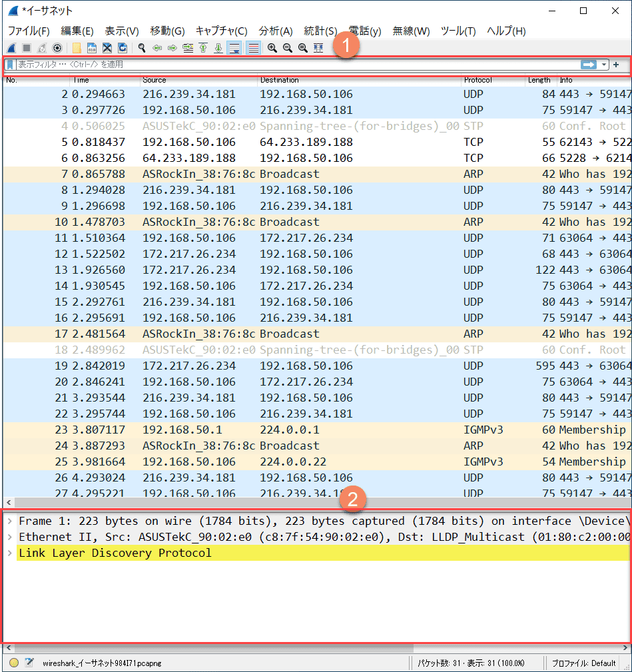The width and height of the screenshot is (632, 672).
Task: Open the 統計(S) menu
Action: 320,31
